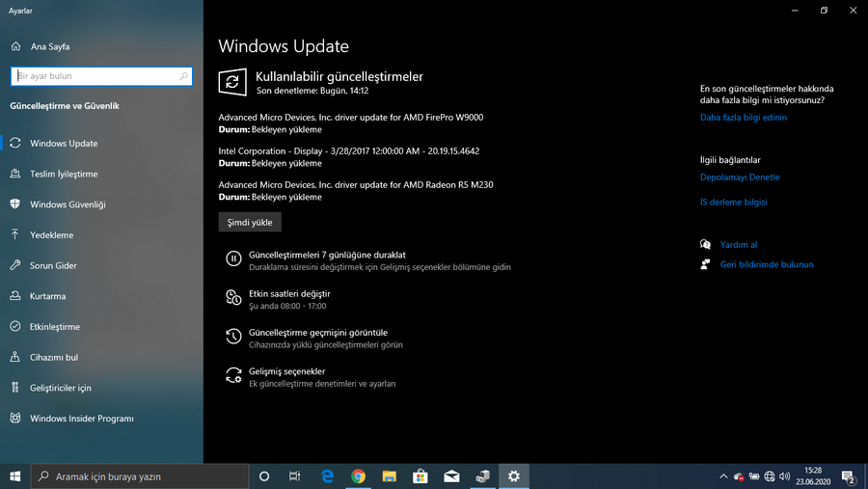Click the Sorun Gider wrench icon

[15, 264]
